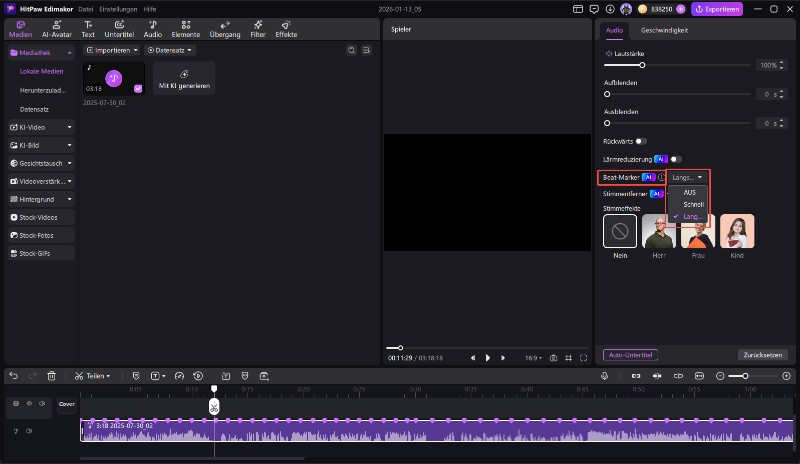Click the delete trash icon in timeline

pos(51,376)
